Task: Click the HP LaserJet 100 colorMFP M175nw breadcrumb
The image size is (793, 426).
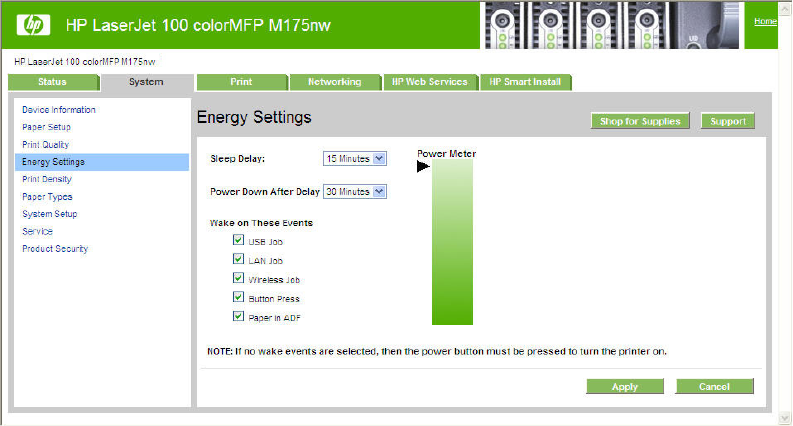Action: pyautogui.click(x=85, y=62)
